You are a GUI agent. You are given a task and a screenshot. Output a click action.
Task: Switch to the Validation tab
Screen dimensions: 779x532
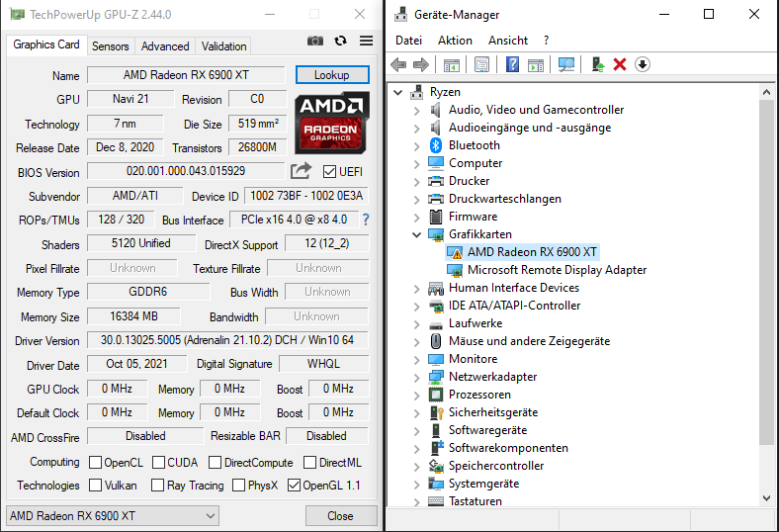point(223,46)
